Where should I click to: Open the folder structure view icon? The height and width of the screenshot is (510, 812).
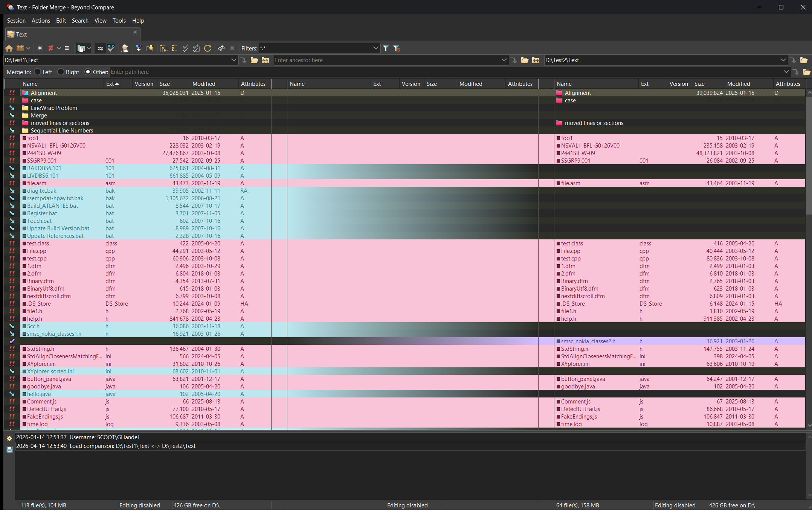[x=81, y=48]
